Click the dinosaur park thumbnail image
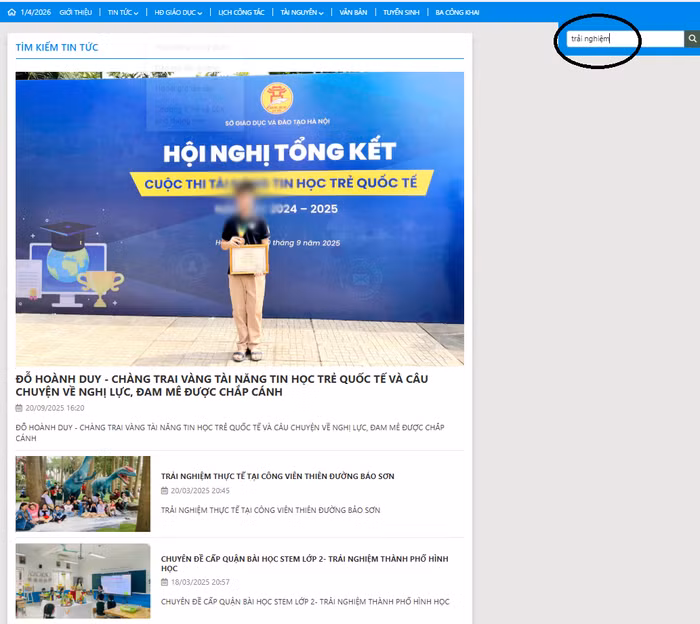This screenshot has width=700, height=624. tap(83, 494)
